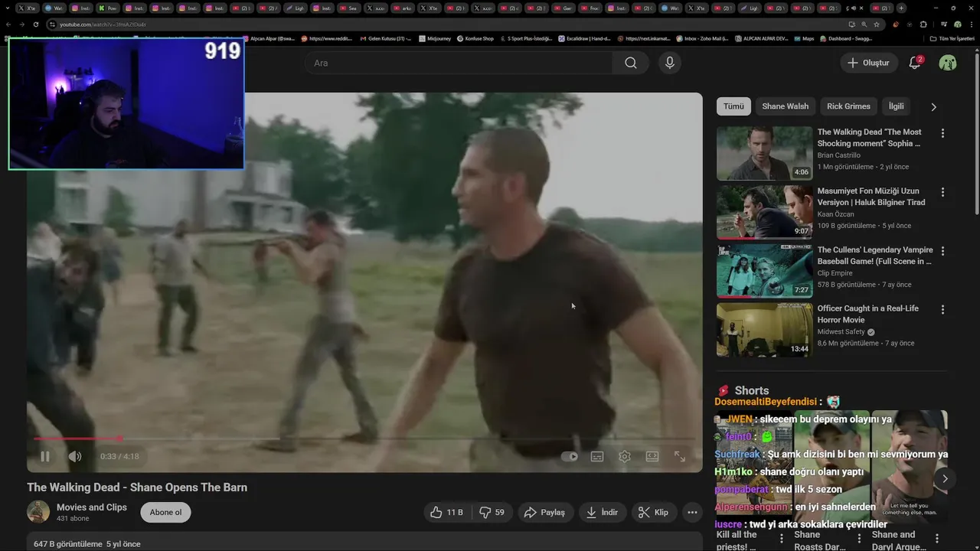Image resolution: width=980 pixels, height=551 pixels.
Task: Open the more actions menu next to Klip
Action: tap(692, 512)
